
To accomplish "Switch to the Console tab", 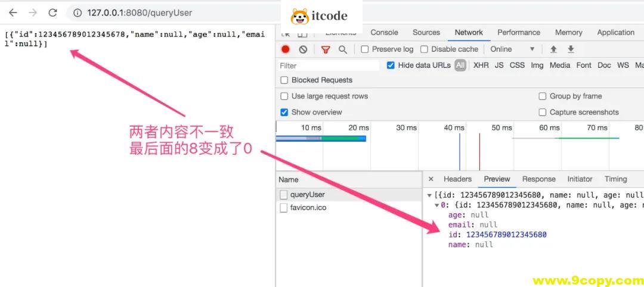I will click(x=384, y=33).
